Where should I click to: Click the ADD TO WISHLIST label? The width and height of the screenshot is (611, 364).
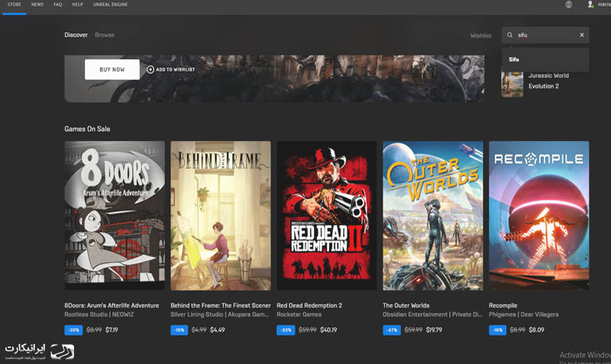click(x=176, y=69)
